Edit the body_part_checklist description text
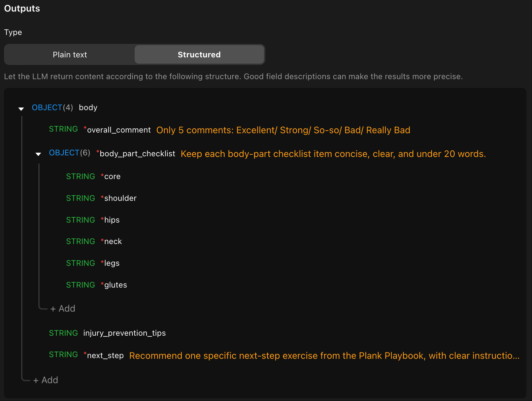Screen dimensions: 532x401 tap(333, 154)
